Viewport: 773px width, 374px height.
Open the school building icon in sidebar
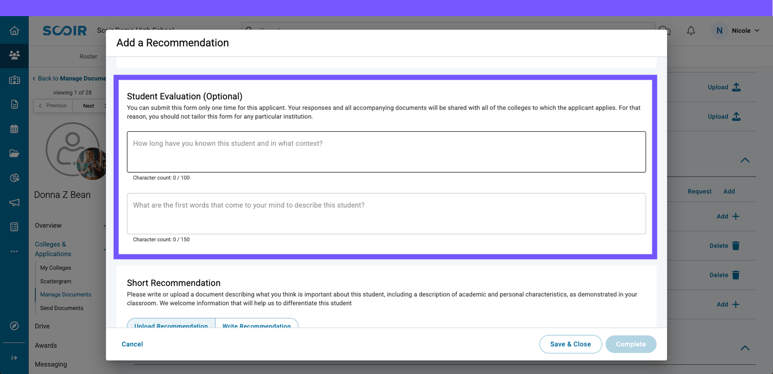pyautogui.click(x=14, y=79)
